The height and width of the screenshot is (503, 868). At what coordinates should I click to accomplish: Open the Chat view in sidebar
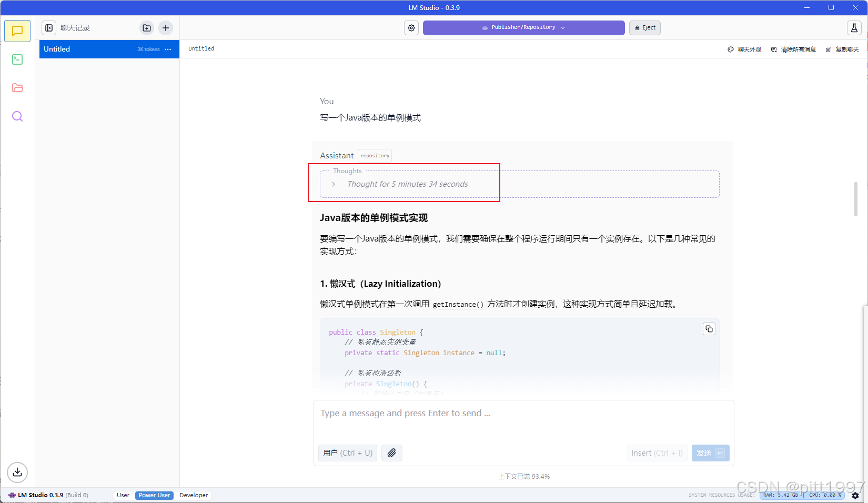click(x=17, y=31)
